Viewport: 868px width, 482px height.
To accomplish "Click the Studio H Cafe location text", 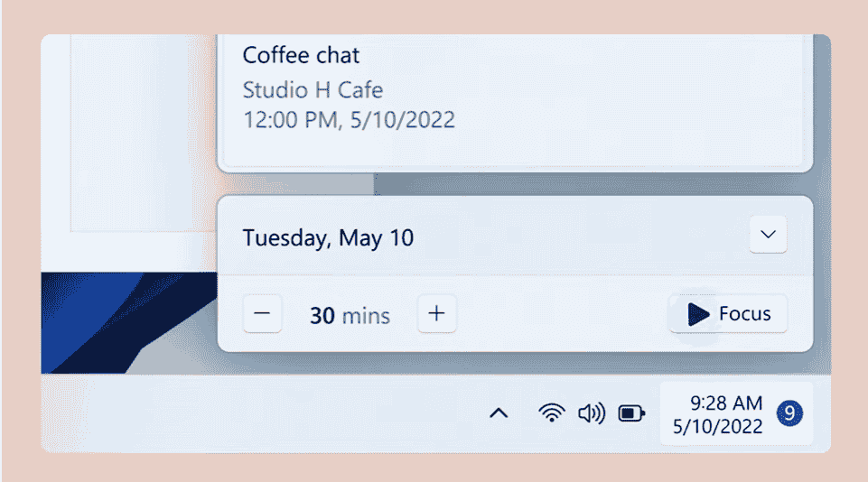I will tap(313, 89).
